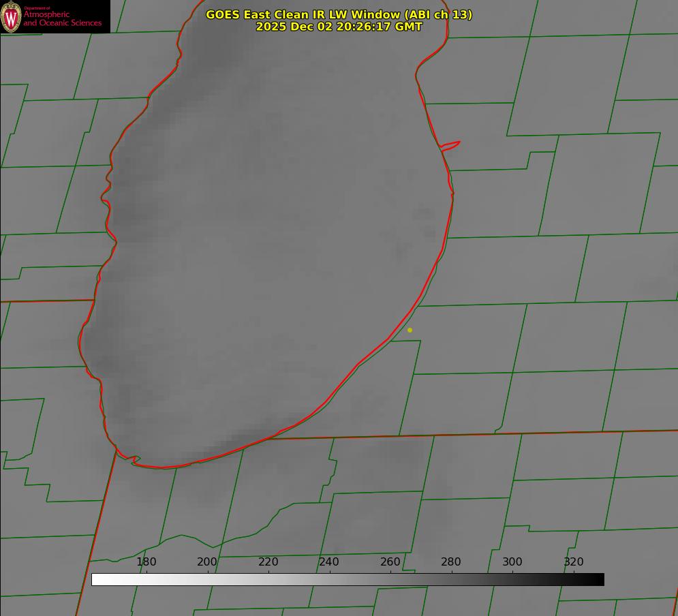The width and height of the screenshot is (678, 616).
Task: Click the 320 colorbar tick label
Action: click(x=574, y=561)
